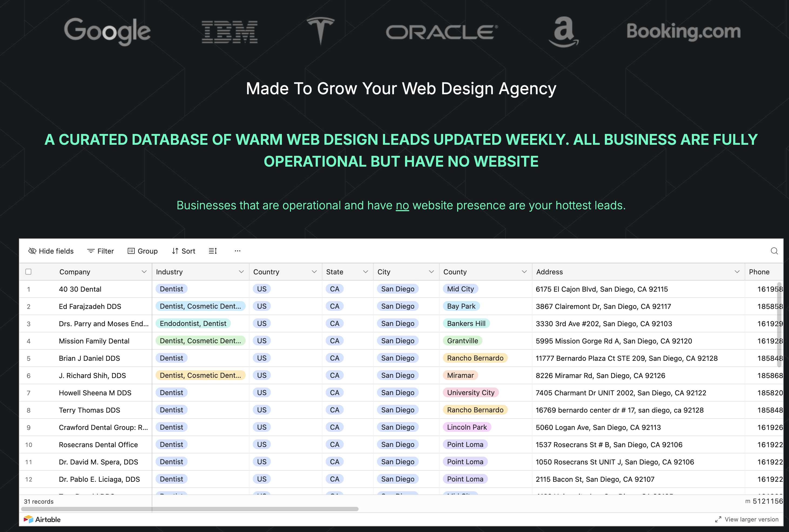
Task: Click the Airtable logo
Action: point(42,520)
